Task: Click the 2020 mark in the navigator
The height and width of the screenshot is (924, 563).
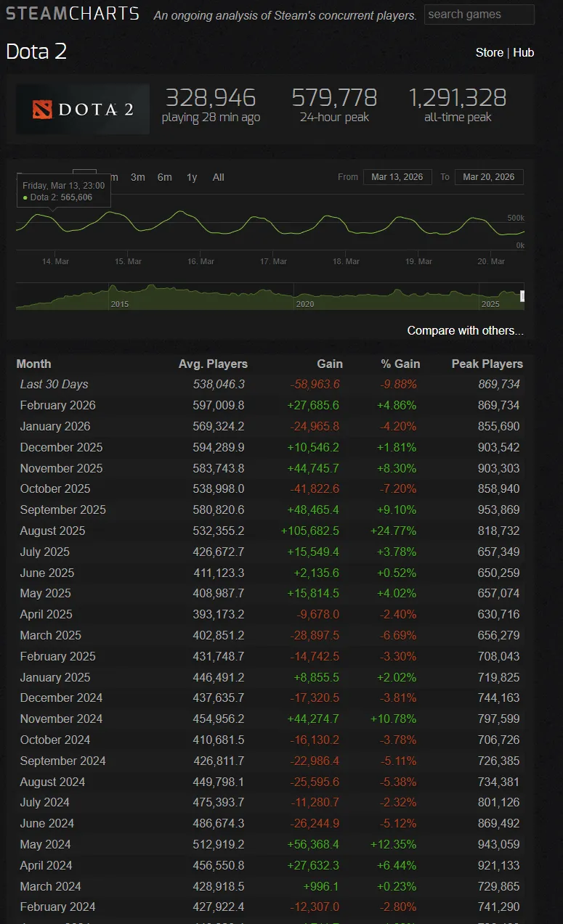Action: click(x=305, y=304)
